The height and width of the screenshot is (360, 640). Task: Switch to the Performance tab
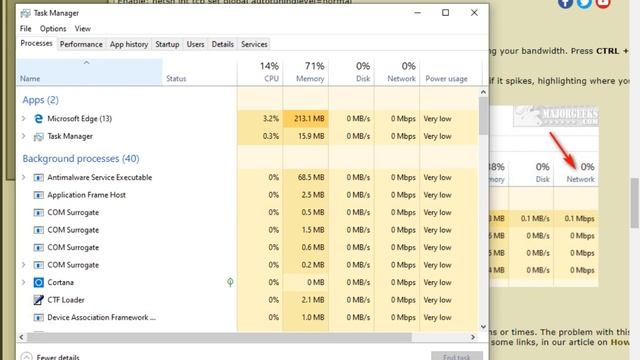coord(81,44)
